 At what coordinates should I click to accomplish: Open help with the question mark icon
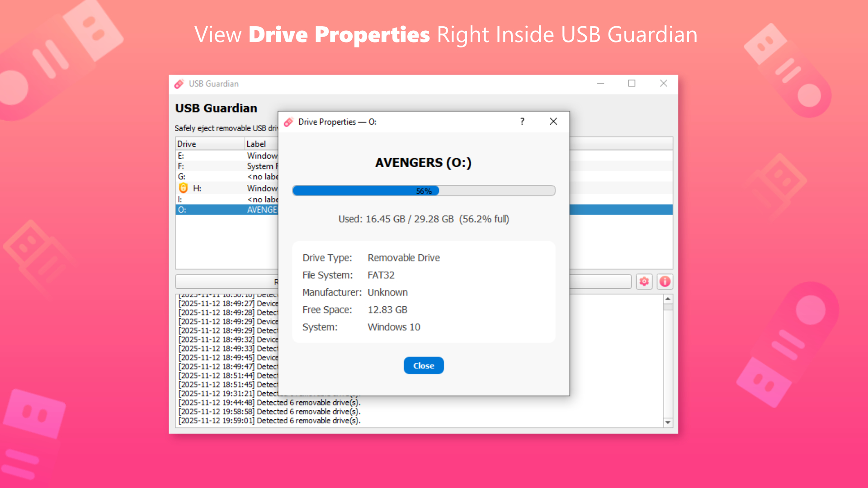[x=522, y=122]
